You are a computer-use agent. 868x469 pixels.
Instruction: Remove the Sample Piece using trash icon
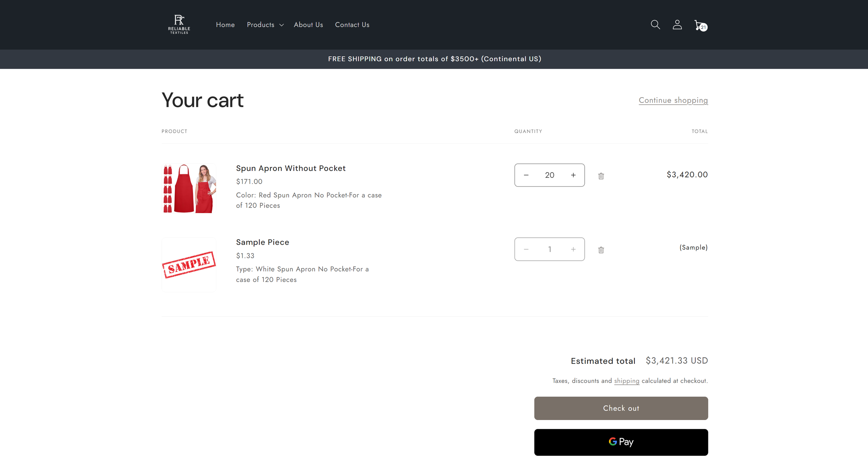601,250
